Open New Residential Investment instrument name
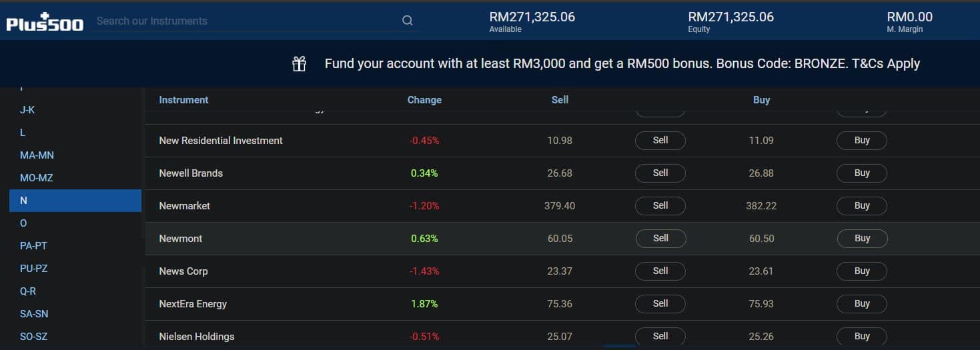The height and width of the screenshot is (350, 980). click(221, 141)
